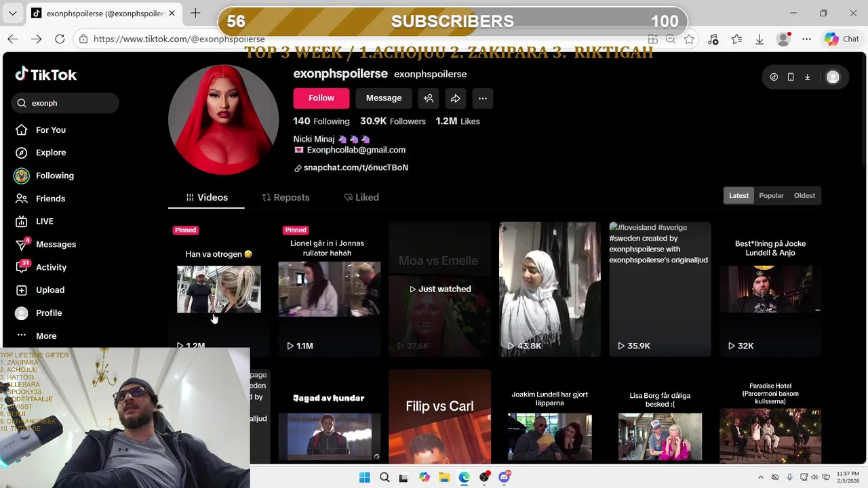Share this profile with arrow icon
The width and height of the screenshot is (868, 488).
pyautogui.click(x=456, y=98)
